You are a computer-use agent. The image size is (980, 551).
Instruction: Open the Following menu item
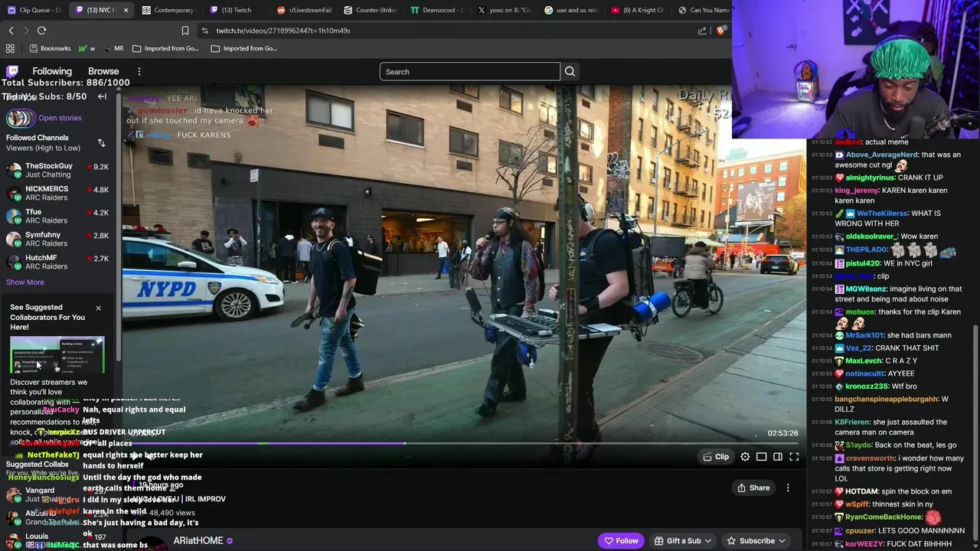pyautogui.click(x=52, y=71)
